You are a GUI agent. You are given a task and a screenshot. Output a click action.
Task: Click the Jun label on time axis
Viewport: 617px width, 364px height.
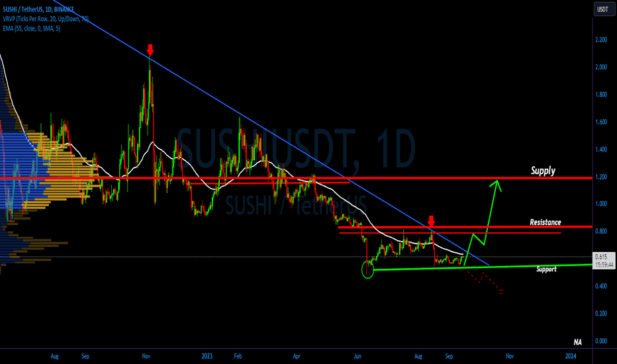click(357, 356)
